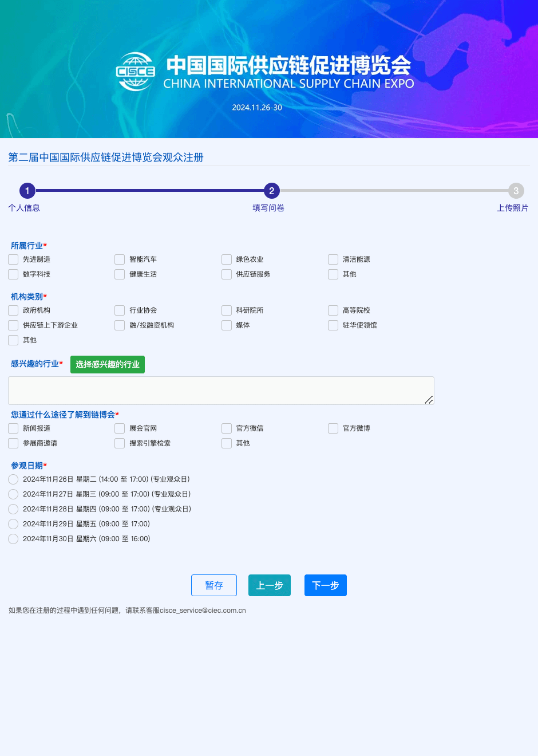538x756 pixels.
Task: Check the 行业协会 checkbox
Action: point(120,310)
